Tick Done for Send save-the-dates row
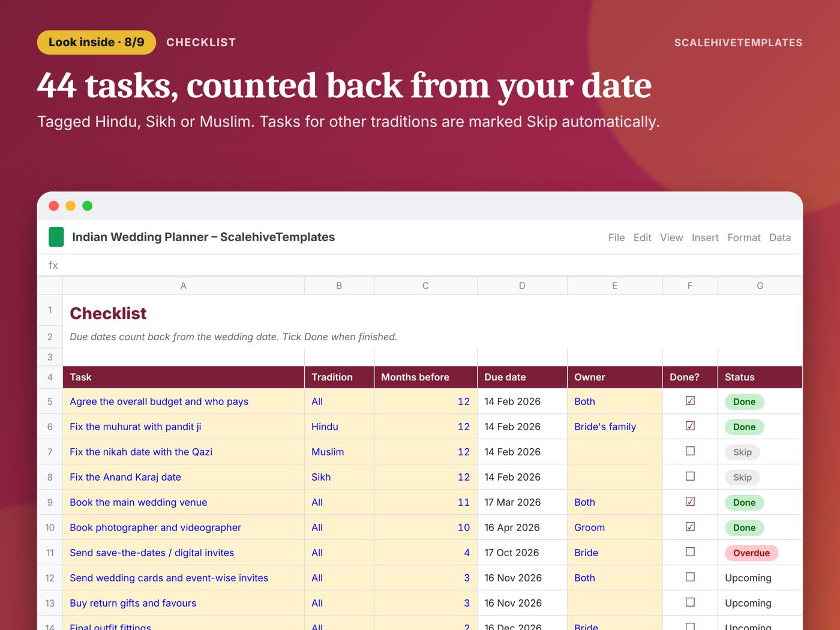840x630 pixels. [690, 552]
